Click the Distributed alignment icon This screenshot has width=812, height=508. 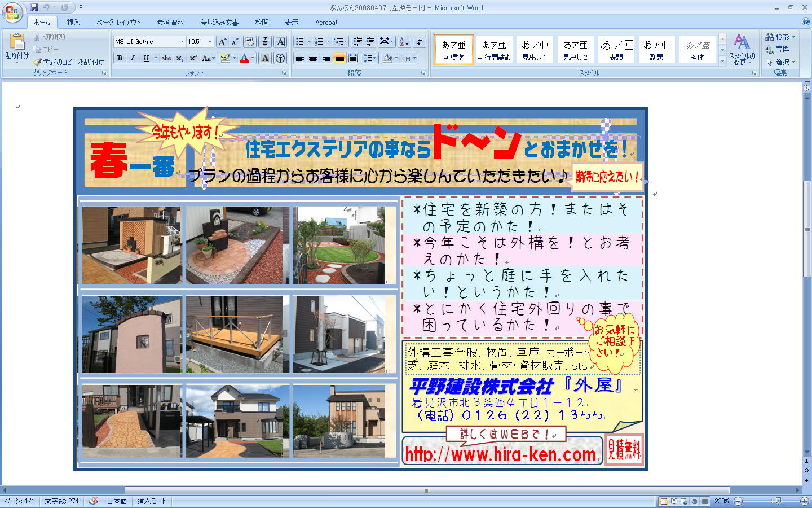point(353,58)
